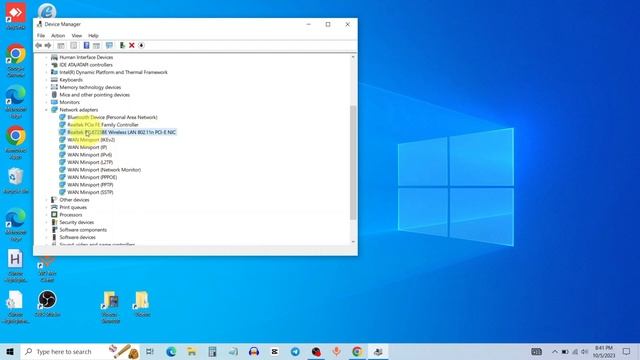Click the volume icon in system tray
Viewport: 640px width, 360px height.
point(584,352)
